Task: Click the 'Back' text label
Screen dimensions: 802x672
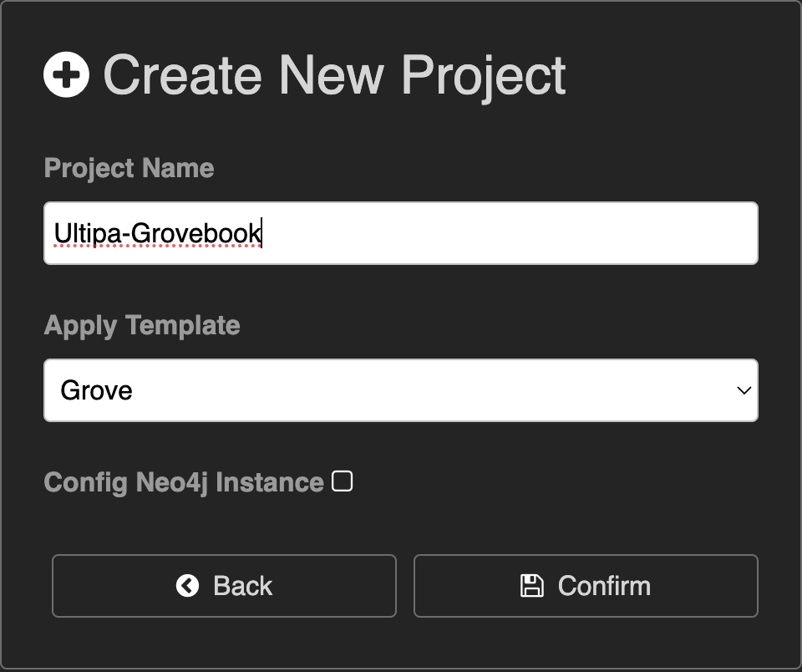Action: pos(242,586)
